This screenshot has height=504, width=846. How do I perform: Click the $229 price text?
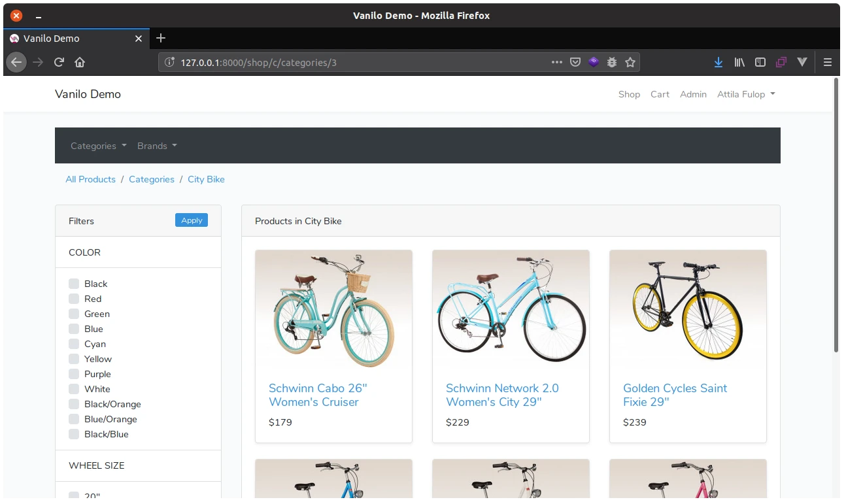(458, 422)
